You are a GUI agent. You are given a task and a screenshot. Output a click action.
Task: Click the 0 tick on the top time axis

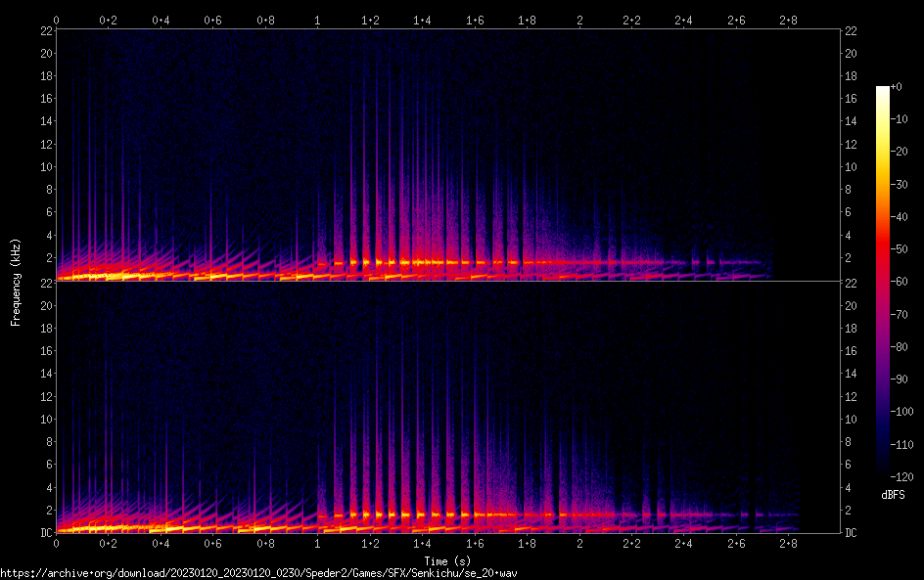pos(56,20)
